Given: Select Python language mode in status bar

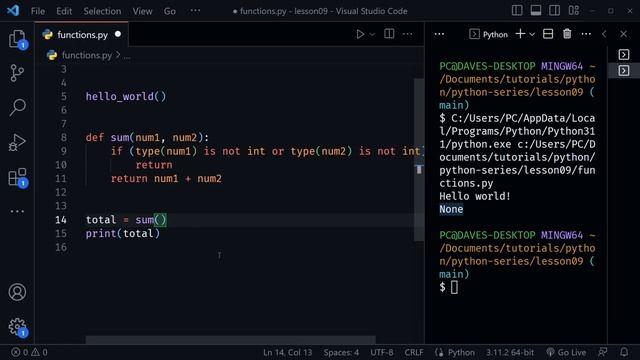Looking at the screenshot, I should (461, 352).
